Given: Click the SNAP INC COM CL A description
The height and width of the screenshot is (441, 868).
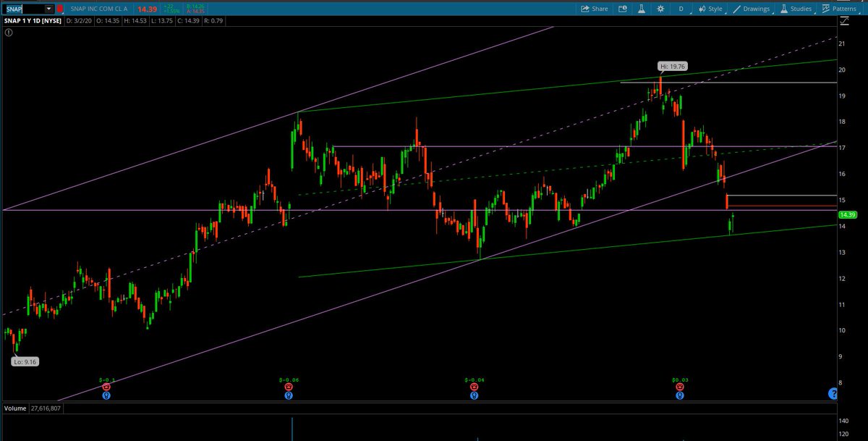Looking at the screenshot, I should pyautogui.click(x=100, y=9).
